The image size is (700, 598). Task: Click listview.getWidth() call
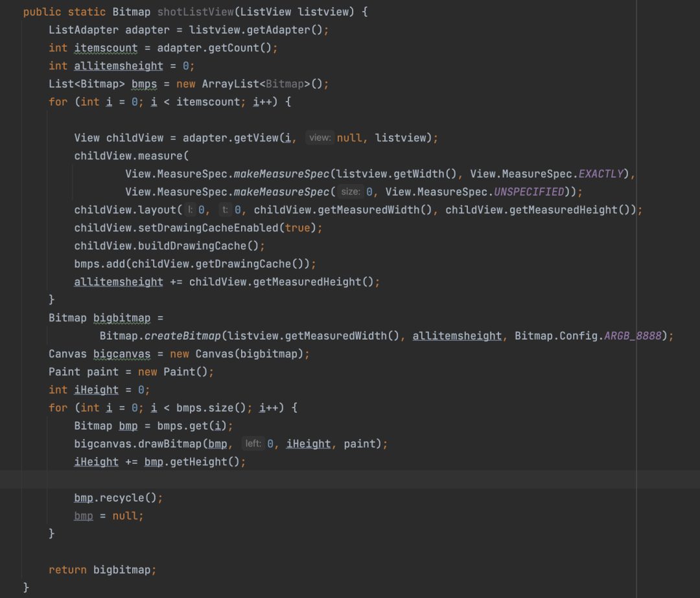pos(397,174)
